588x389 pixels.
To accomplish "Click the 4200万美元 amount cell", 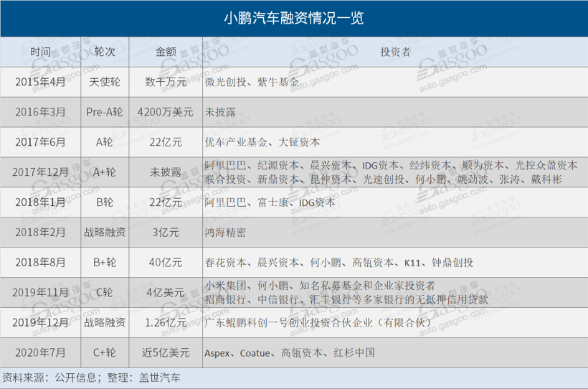I will click(x=166, y=112).
